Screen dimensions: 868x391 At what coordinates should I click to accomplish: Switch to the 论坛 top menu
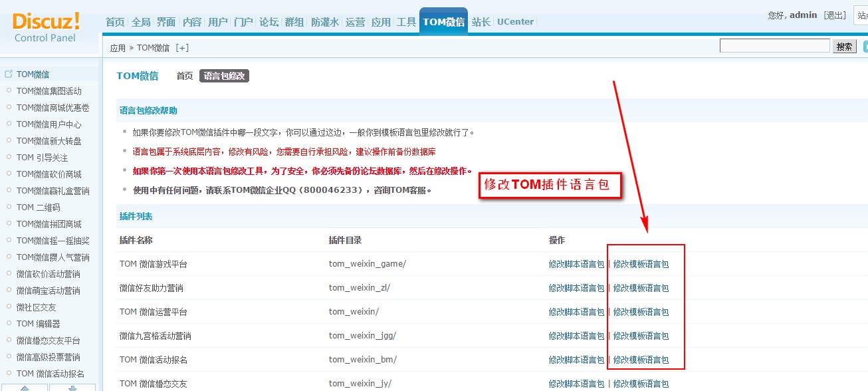coord(269,22)
